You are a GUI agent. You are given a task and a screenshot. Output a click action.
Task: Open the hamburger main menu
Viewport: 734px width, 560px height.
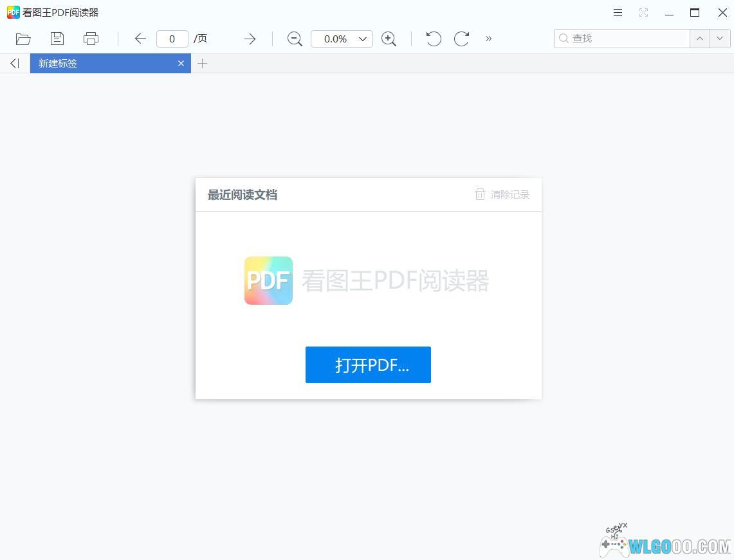[x=618, y=13]
